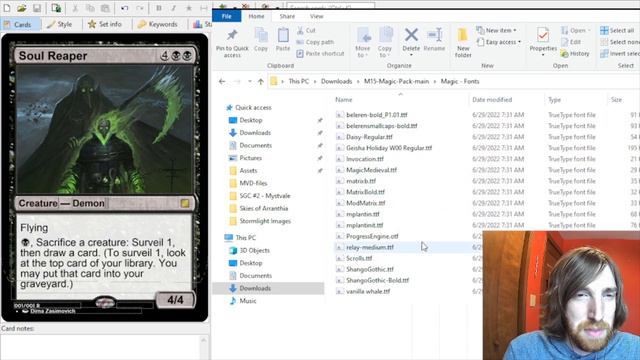Image resolution: width=640 pixels, height=360 pixels.
Task: Open the Copy to dropdown
Action: 384,43
